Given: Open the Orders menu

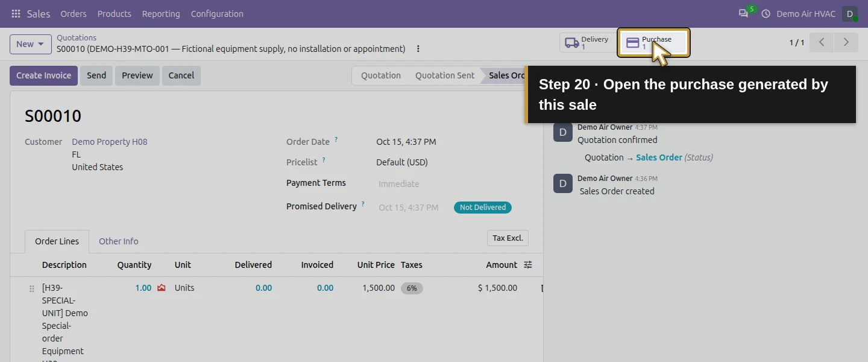Looking at the screenshot, I should pyautogui.click(x=74, y=13).
